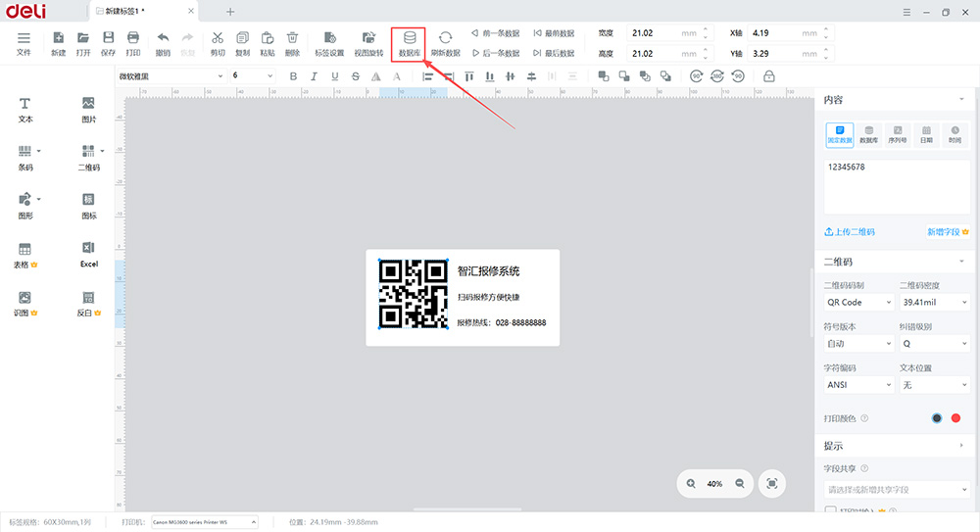The height and width of the screenshot is (532, 980).
Task: Toggle underline text formatting
Action: pos(335,76)
